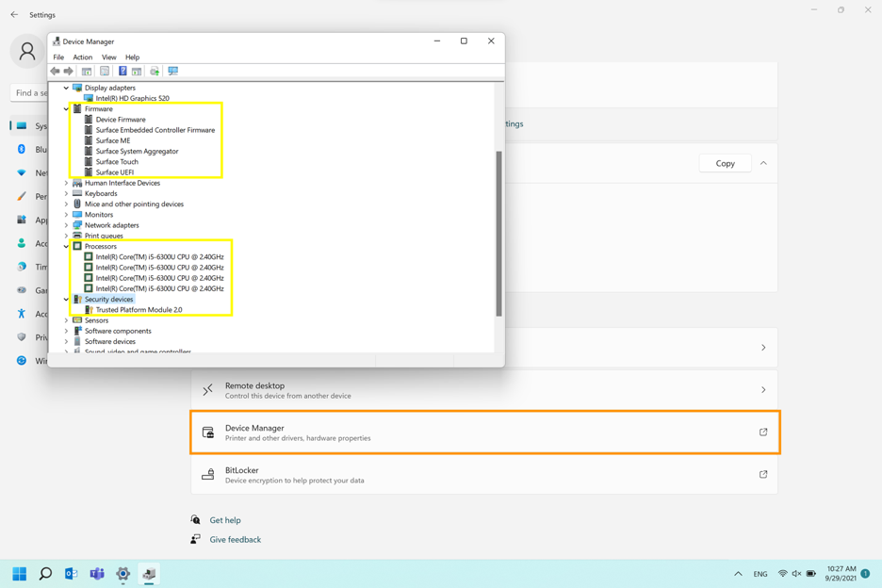Viewport: 882px width, 588px height.
Task: Click the taskbar Search magnifier icon
Action: tap(45, 574)
